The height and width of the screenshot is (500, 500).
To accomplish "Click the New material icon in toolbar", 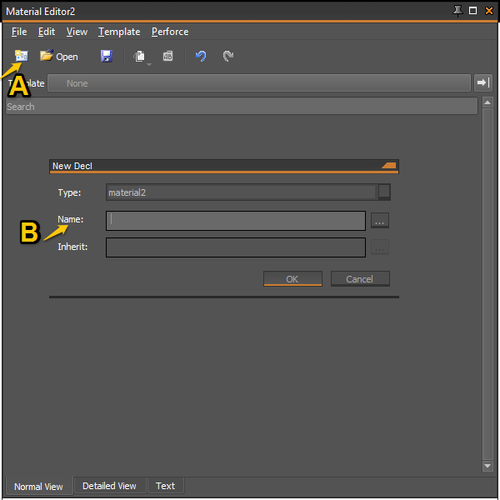I will [x=21, y=56].
